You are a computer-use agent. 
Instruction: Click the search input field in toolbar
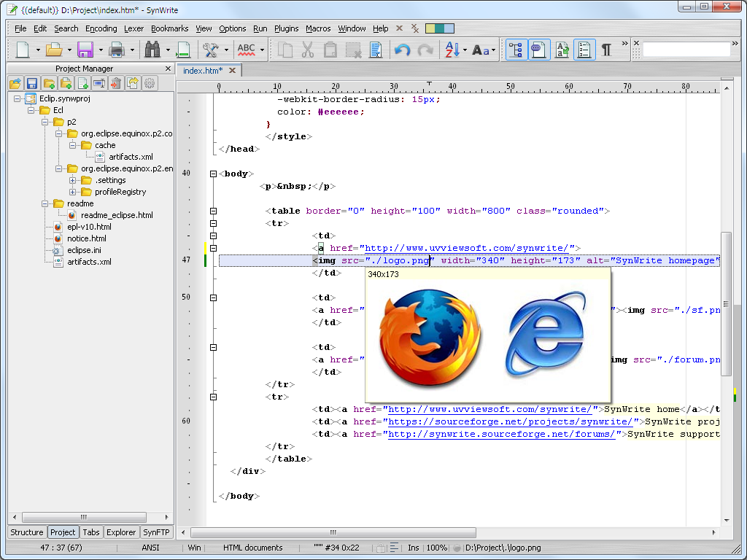pos(686,49)
